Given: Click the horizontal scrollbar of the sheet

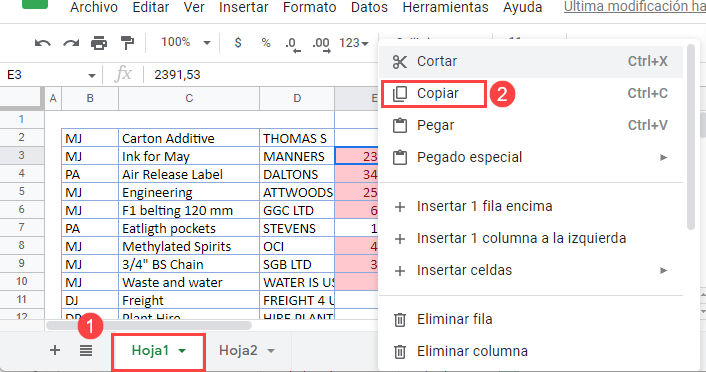Looking at the screenshot, I should tap(149, 325).
